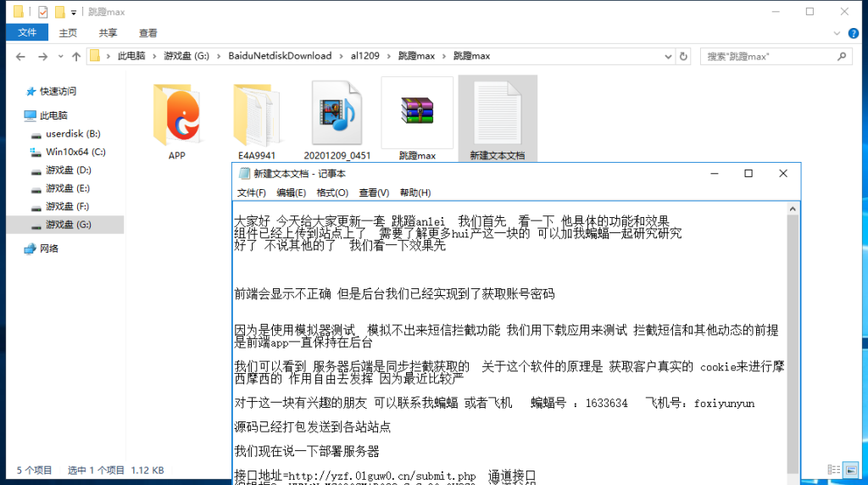Open the Quick Access Toolbar customize dropdown
The image size is (868, 485).
click(74, 12)
